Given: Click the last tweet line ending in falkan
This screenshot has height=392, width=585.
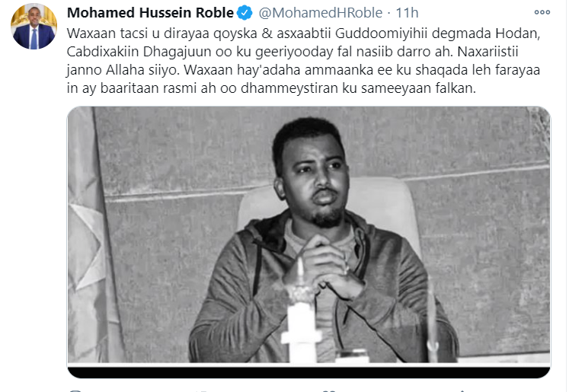Looking at the screenshot, I should coord(271,88).
